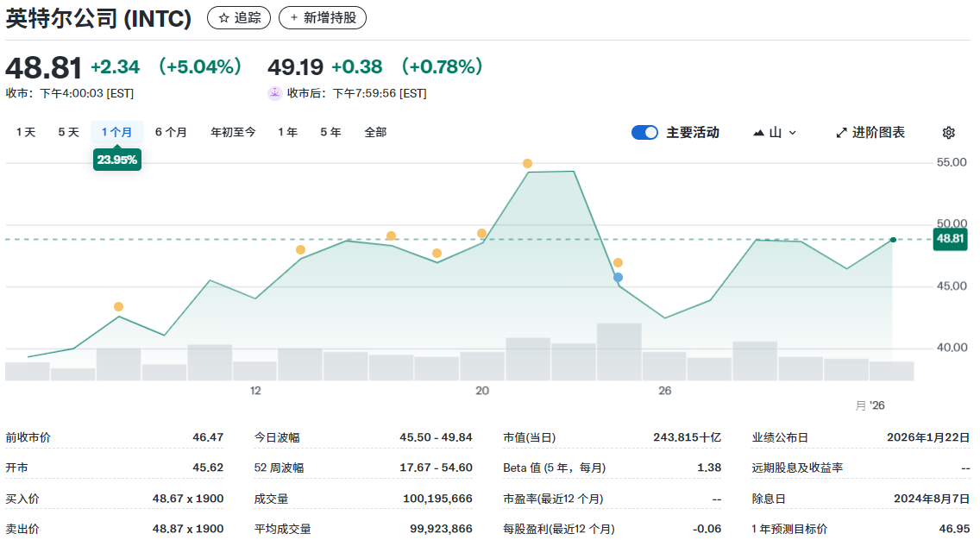Click the orange event marker at the chart peak
980x540 pixels.
529,162
